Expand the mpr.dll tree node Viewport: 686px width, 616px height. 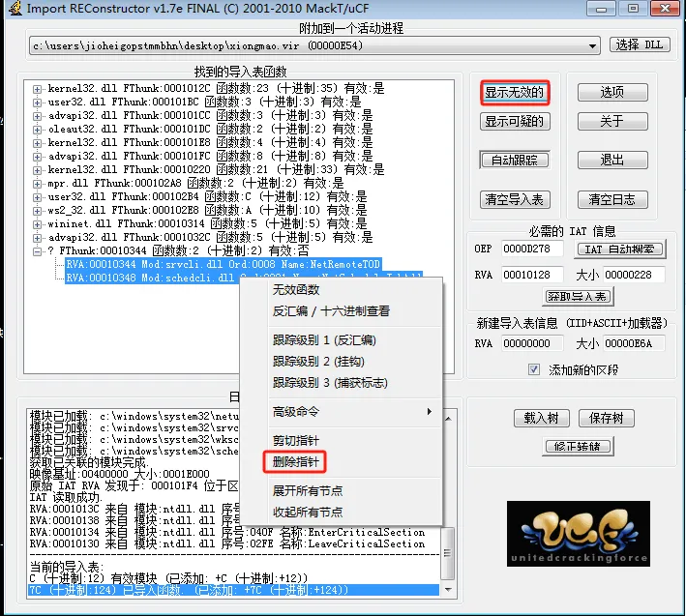(x=38, y=183)
